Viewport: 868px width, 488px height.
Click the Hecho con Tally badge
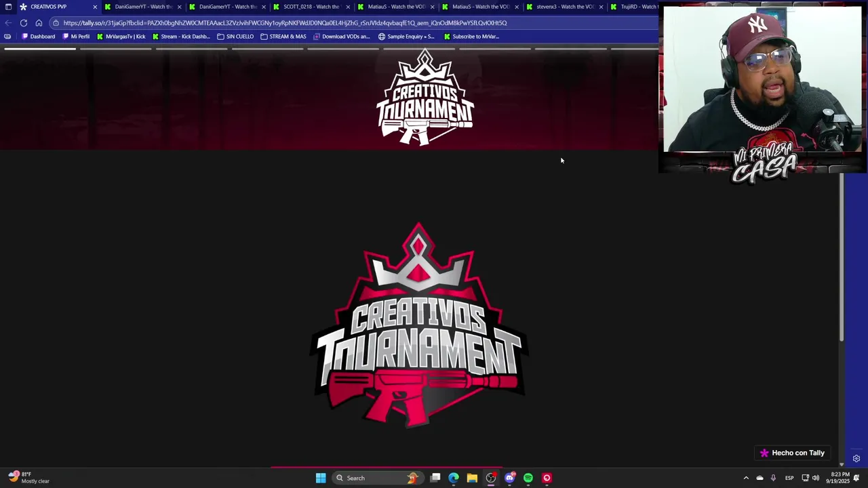tap(792, 453)
